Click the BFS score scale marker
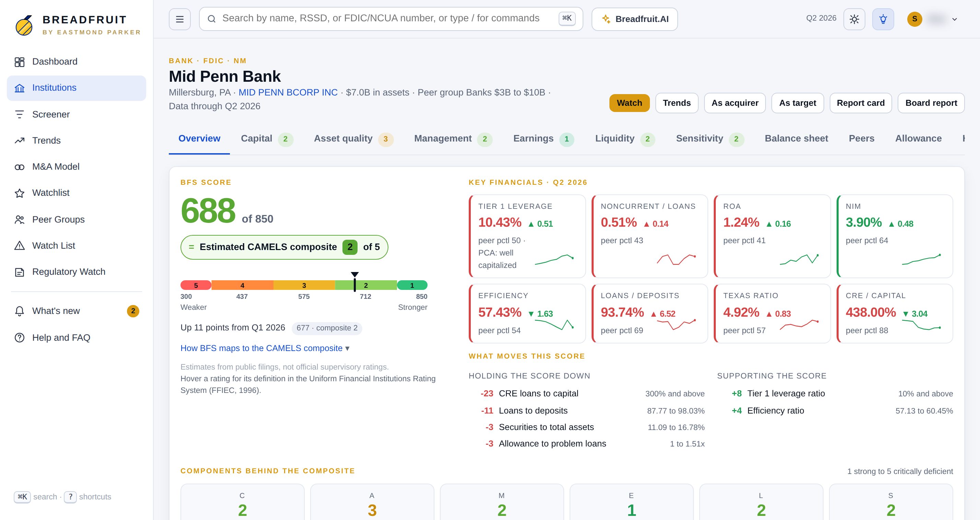980x520 pixels. [354, 282]
